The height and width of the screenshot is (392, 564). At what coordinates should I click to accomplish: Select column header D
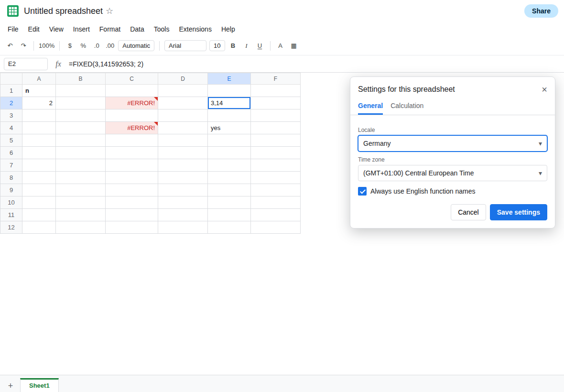183,79
